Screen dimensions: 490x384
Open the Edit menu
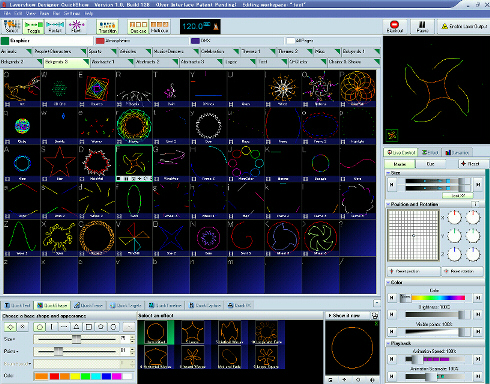(18, 14)
